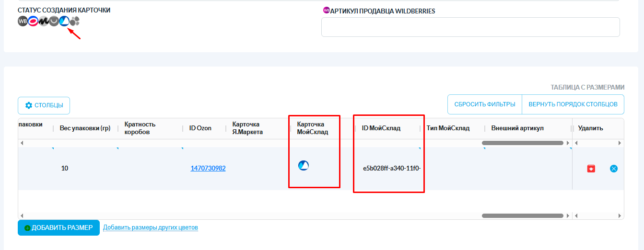Sort by ID МойСклад column header
Image resolution: width=644 pixels, height=250 pixels.
[381, 128]
